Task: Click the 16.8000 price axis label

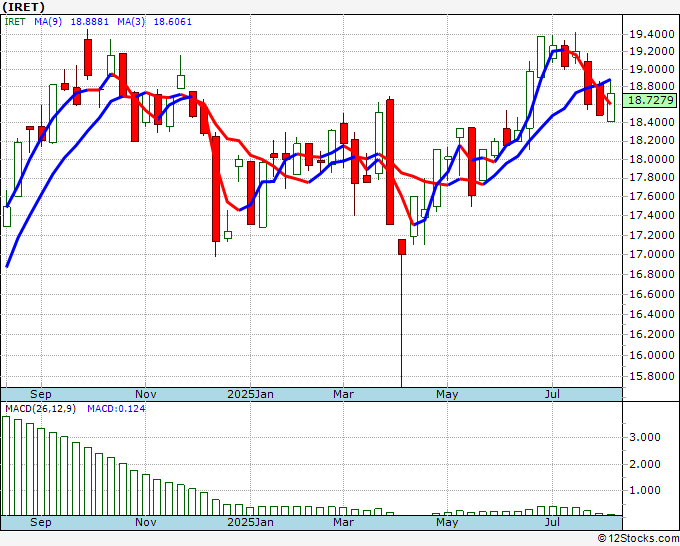Action: 652,274
